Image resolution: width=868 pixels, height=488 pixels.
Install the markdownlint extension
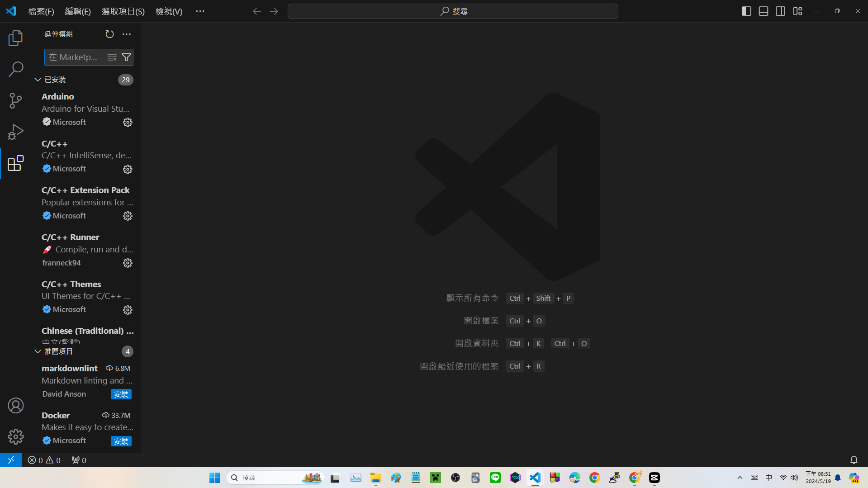click(x=121, y=394)
